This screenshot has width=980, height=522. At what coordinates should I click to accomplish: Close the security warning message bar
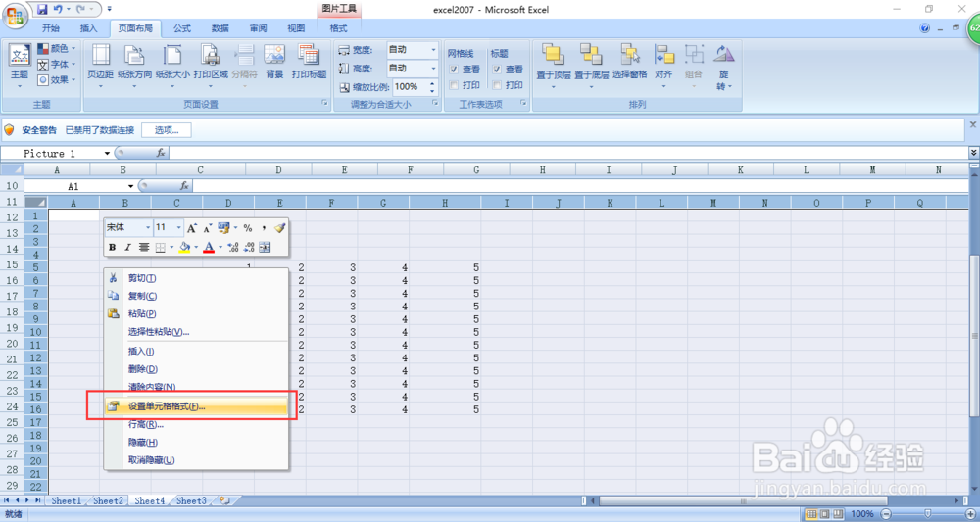[974, 125]
